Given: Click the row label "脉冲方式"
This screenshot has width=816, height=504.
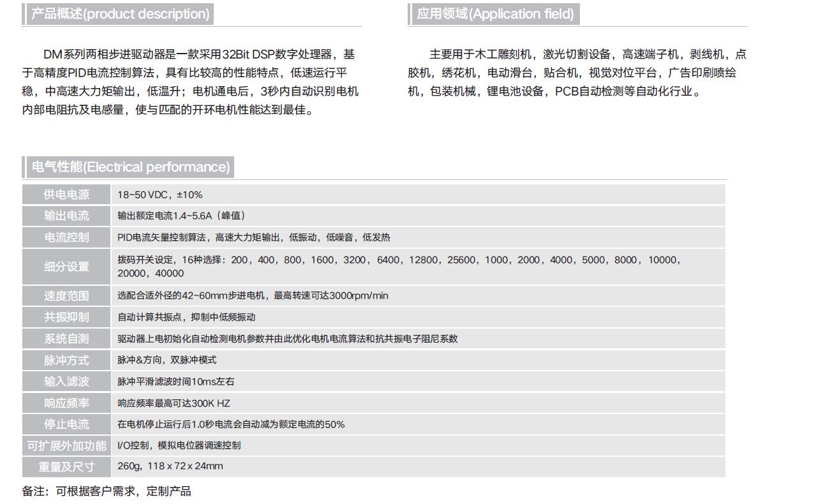Looking at the screenshot, I should point(67,360).
